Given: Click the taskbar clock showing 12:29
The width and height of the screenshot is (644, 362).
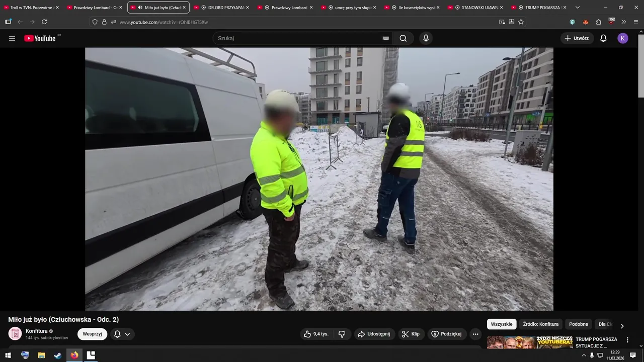Looking at the screenshot, I should [614, 355].
